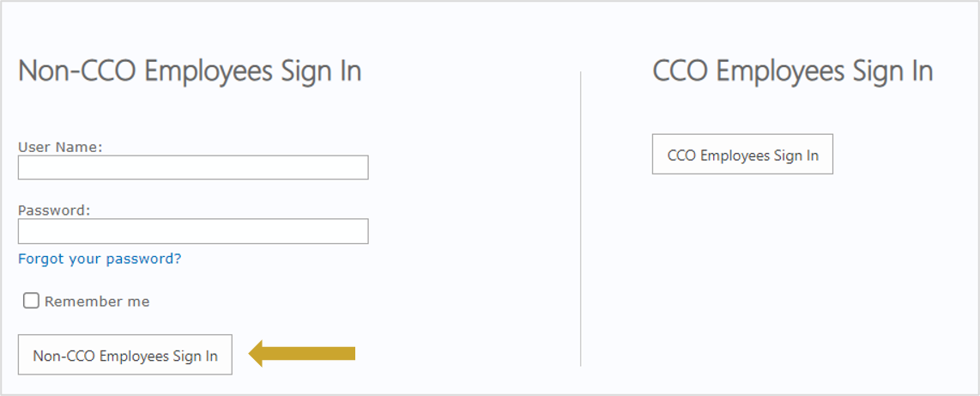This screenshot has height=396, width=980.
Task: Click the CCO Employees Sign In button
Action: [x=742, y=155]
